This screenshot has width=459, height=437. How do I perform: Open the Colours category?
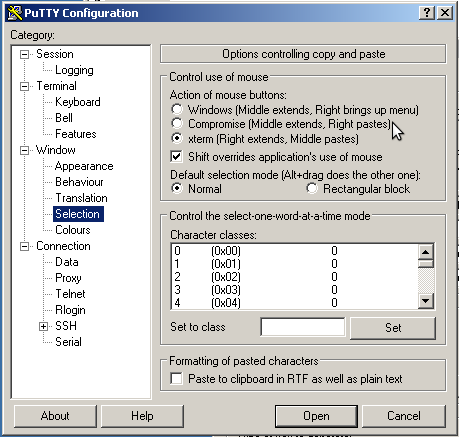[x=73, y=230]
